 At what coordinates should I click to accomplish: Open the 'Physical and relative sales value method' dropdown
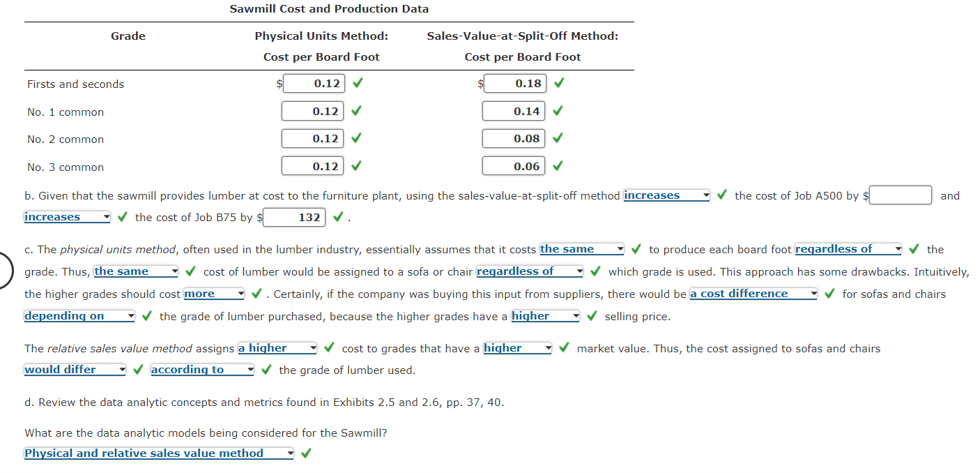(159, 453)
